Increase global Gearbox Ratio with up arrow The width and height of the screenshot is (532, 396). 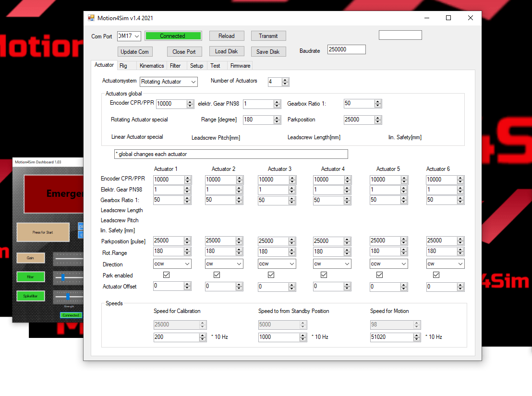[378, 102]
